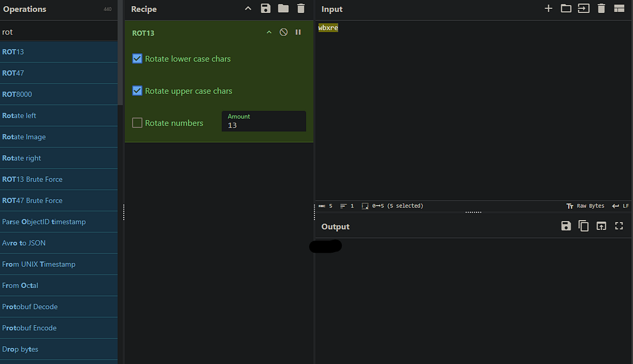The image size is (633, 364).
Task: Focus the operations search box
Action: click(x=59, y=32)
